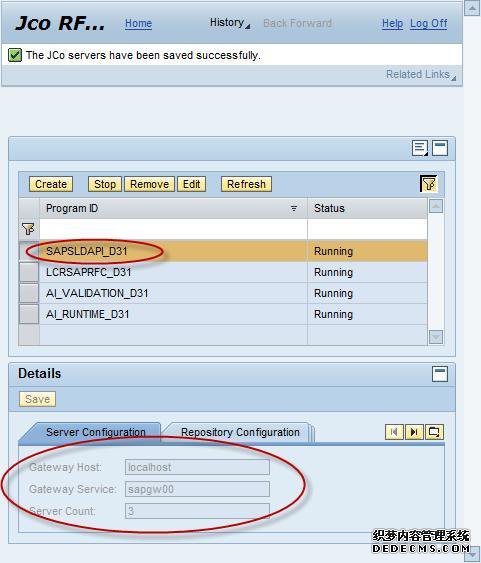The height and width of the screenshot is (563, 481).
Task: Go to the first tab arrow
Action: click(394, 432)
